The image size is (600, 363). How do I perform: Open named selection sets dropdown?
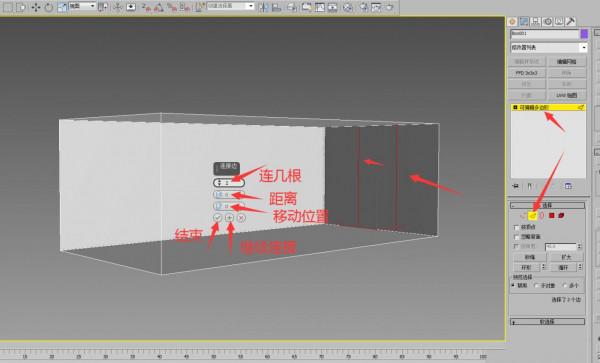point(231,6)
